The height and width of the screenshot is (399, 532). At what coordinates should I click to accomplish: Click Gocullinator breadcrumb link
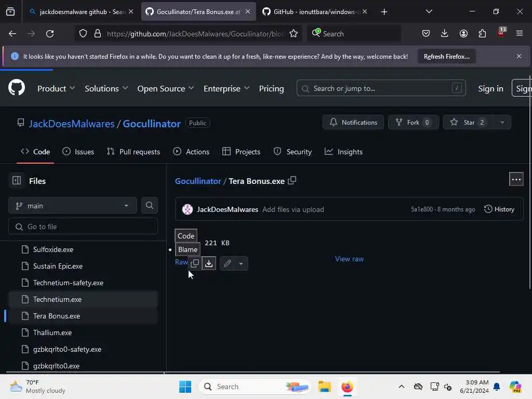tap(198, 181)
